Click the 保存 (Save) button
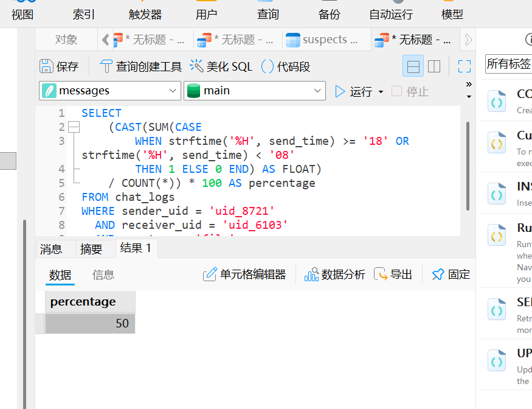The height and width of the screenshot is (409, 532). coord(59,66)
